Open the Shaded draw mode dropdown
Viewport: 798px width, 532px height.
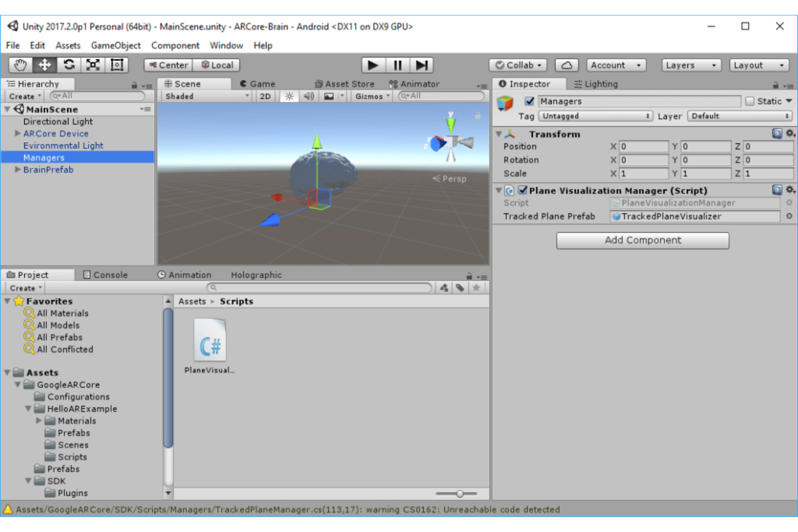(207, 96)
